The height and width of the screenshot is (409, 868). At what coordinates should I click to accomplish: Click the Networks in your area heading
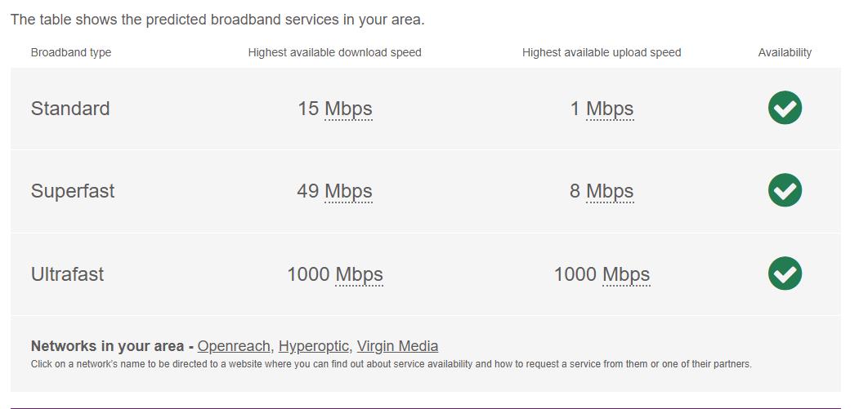click(x=107, y=346)
